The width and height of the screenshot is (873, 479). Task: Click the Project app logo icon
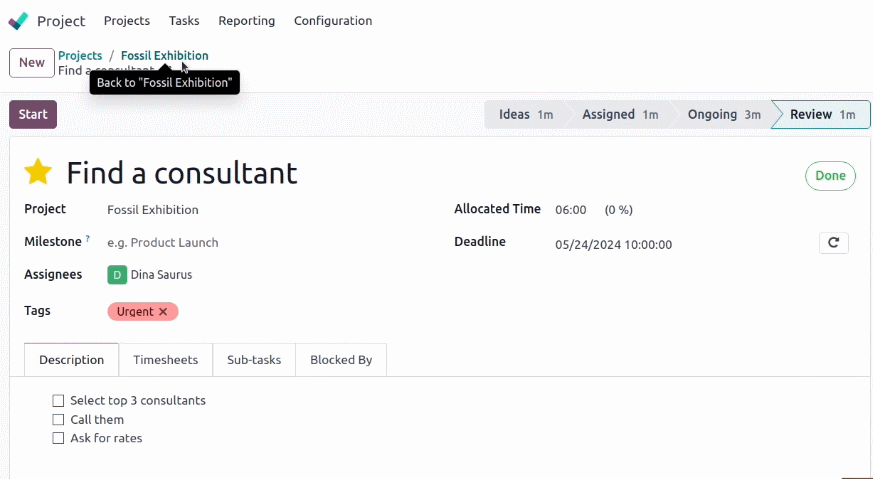[18, 21]
